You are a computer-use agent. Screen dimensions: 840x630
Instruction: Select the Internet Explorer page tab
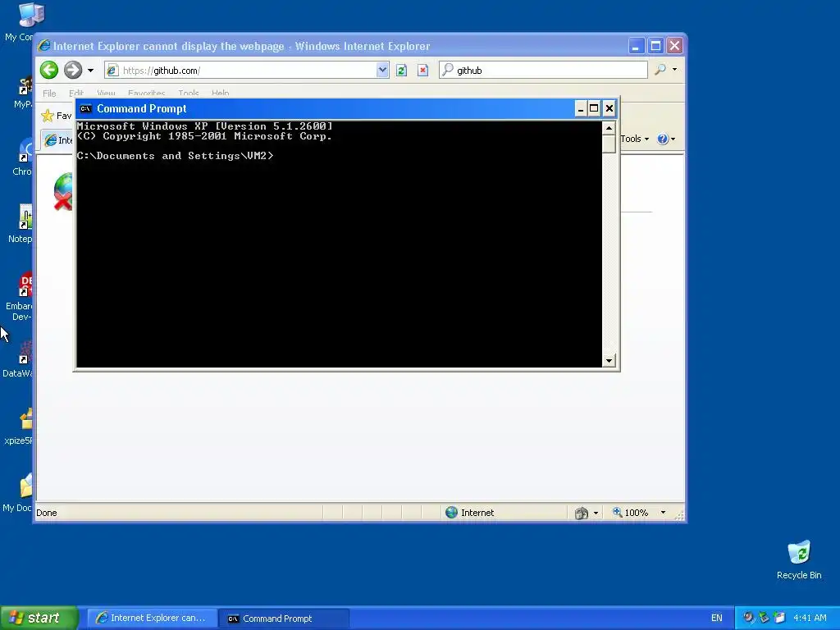(x=58, y=140)
